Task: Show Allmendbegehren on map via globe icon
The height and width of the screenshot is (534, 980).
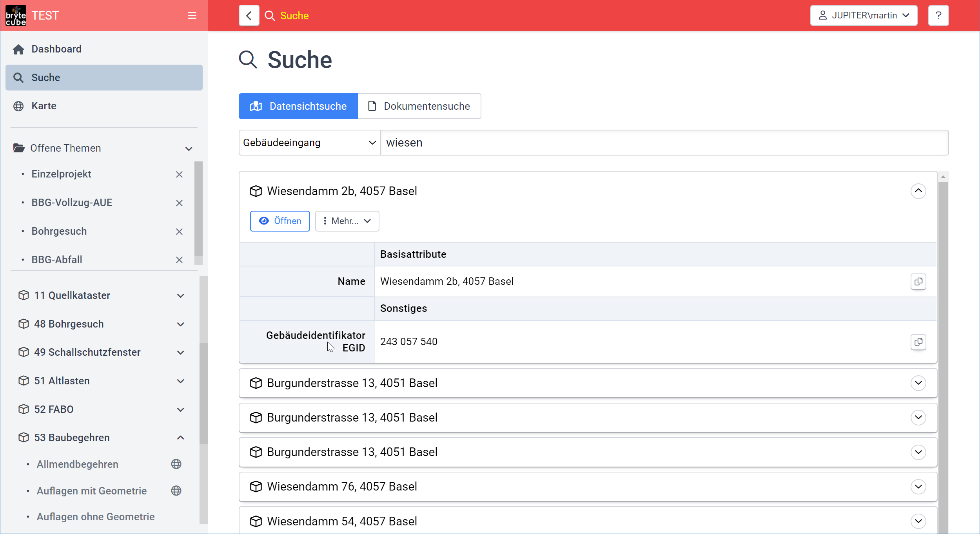Action: coord(176,464)
